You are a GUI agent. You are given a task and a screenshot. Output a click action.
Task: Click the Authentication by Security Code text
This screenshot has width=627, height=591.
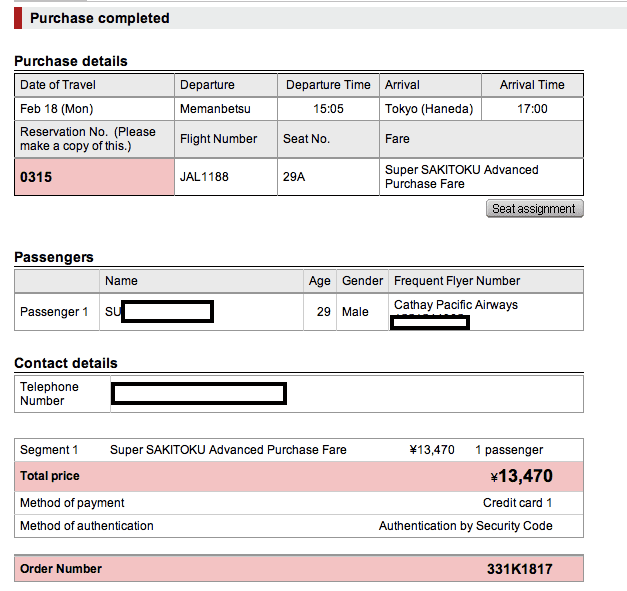point(465,526)
